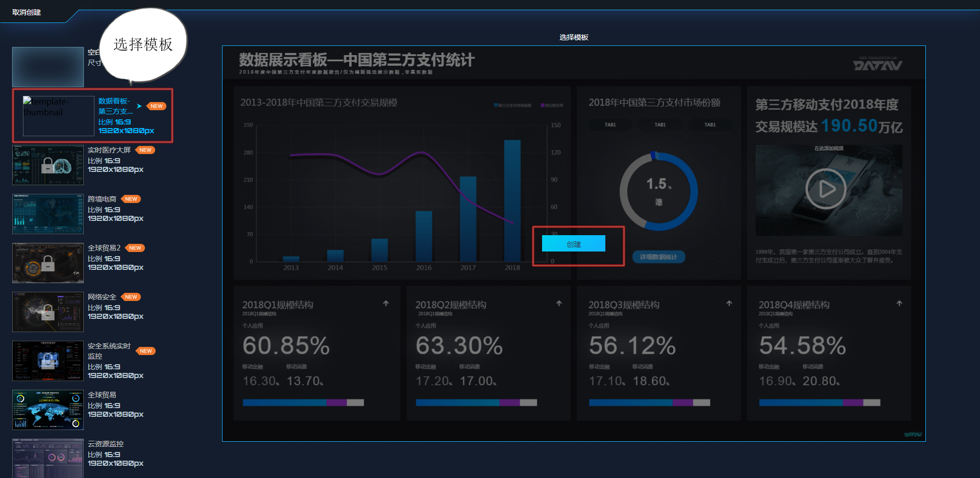Click the NEW badge beside 安全系统实时监控

click(146, 351)
